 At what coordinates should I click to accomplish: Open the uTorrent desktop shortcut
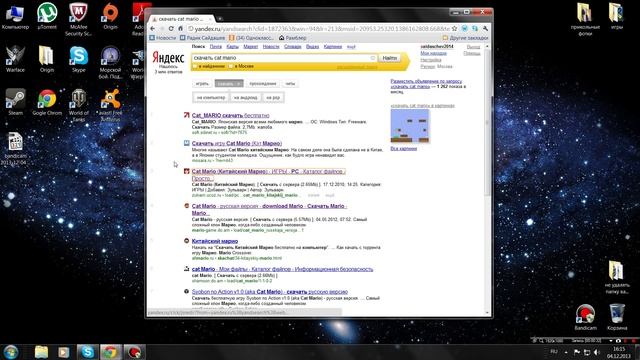pyautogui.click(x=47, y=16)
